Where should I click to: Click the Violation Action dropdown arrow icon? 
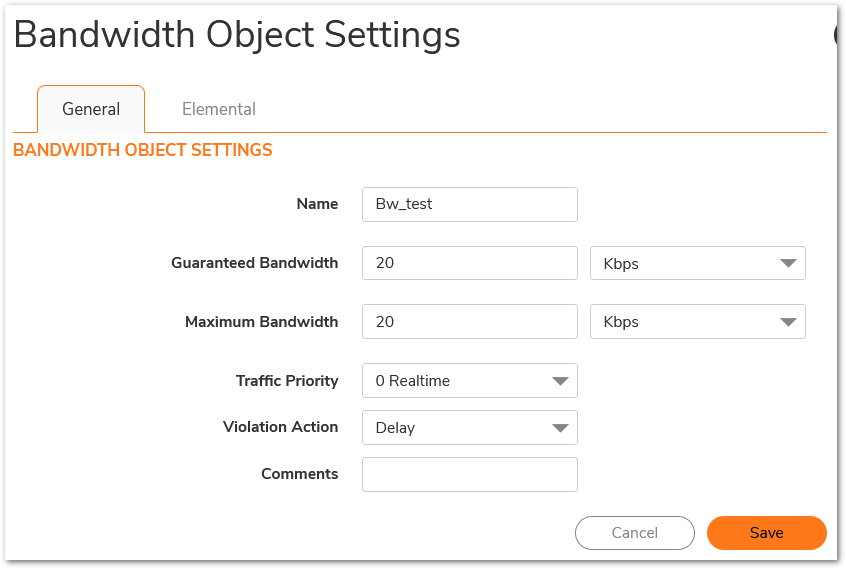tap(561, 428)
